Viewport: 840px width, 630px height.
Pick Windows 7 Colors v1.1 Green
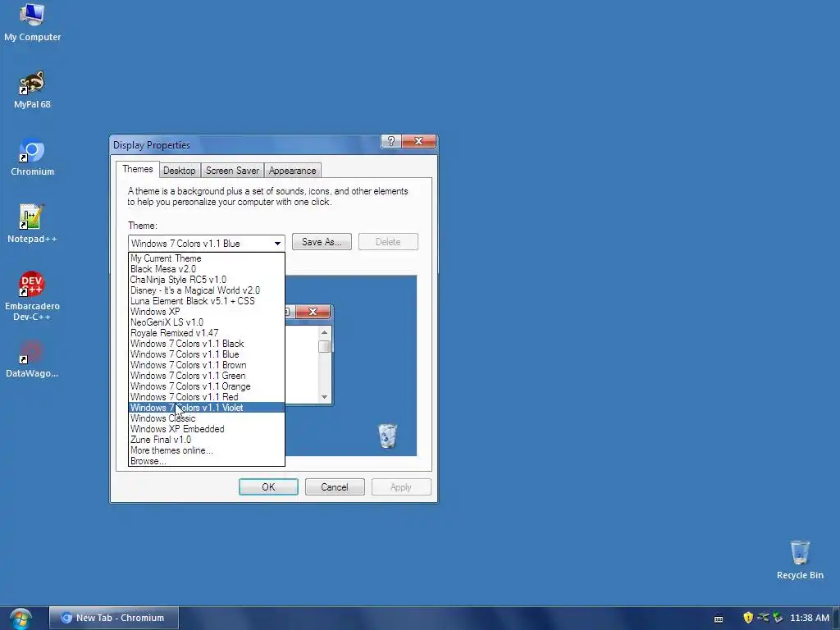tap(206, 376)
